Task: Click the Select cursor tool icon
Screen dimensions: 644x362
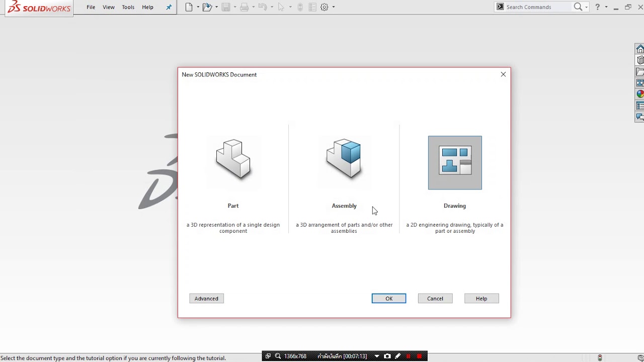Action: [281, 7]
